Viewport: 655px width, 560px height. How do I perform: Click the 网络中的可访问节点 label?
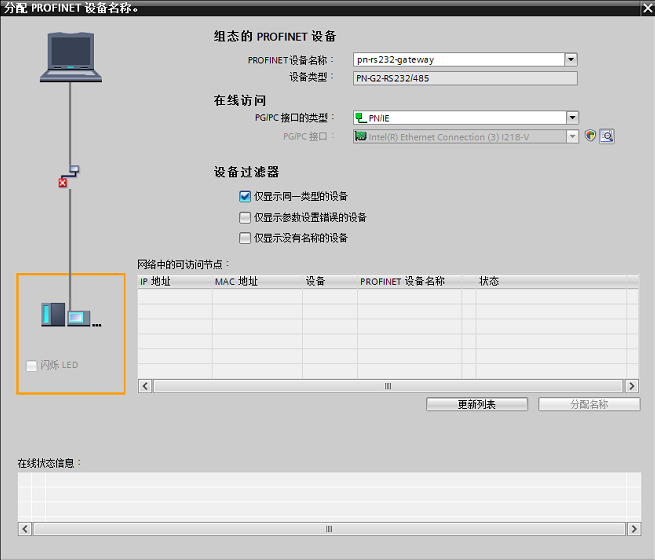(x=183, y=264)
